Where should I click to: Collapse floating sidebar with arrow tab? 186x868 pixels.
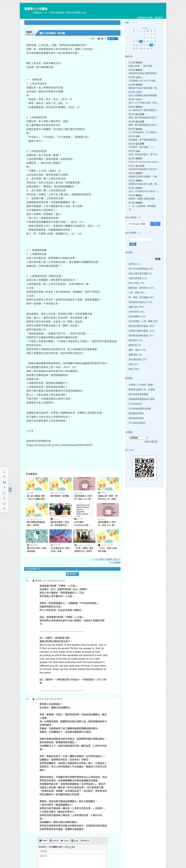tap(10, 489)
